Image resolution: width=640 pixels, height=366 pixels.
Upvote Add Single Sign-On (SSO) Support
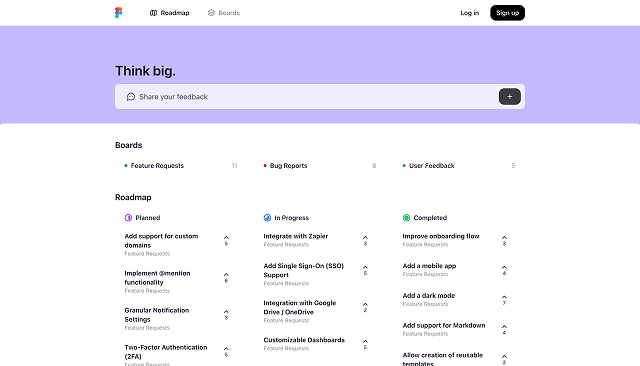[365, 270]
